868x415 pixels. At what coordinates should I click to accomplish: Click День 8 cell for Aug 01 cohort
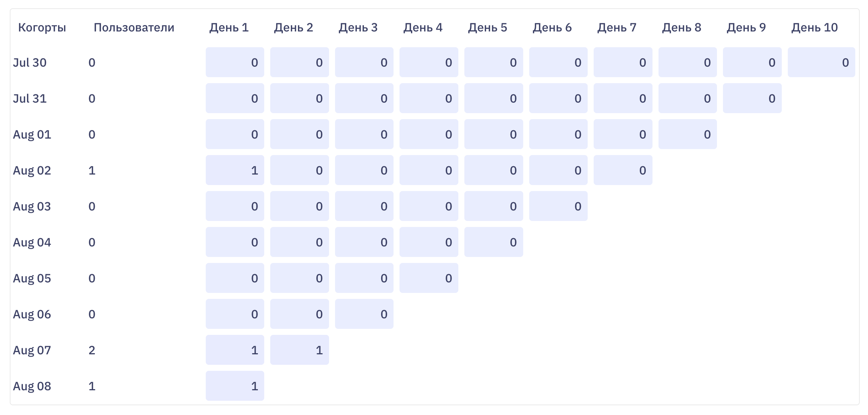687,134
